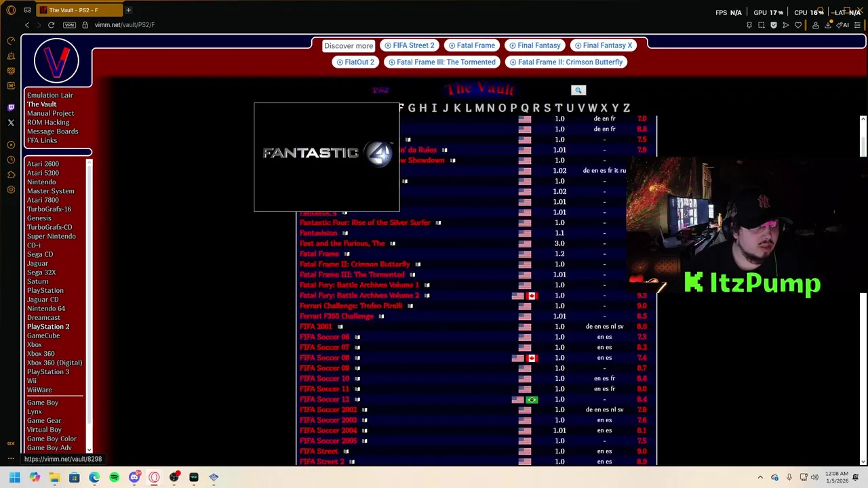The height and width of the screenshot is (488, 868).
Task: Open Microsoft Edge from the taskbar
Action: (x=94, y=477)
